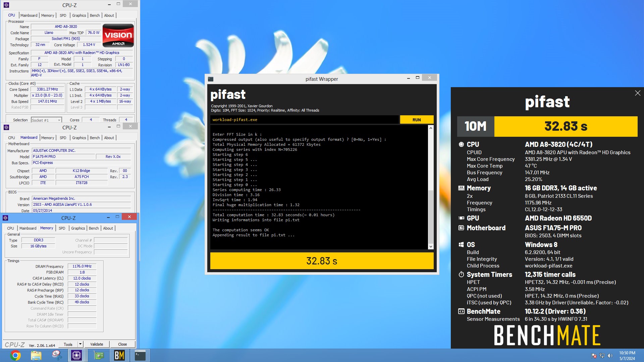Viewport: 644px width, 362px height.
Task: Click the CAS# Latency value 12.0 clocks
Action: point(82,278)
